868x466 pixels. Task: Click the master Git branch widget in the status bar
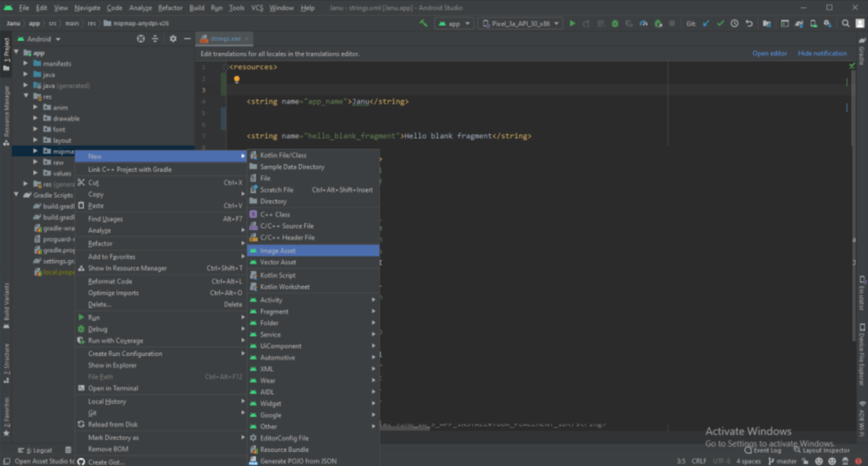782,461
